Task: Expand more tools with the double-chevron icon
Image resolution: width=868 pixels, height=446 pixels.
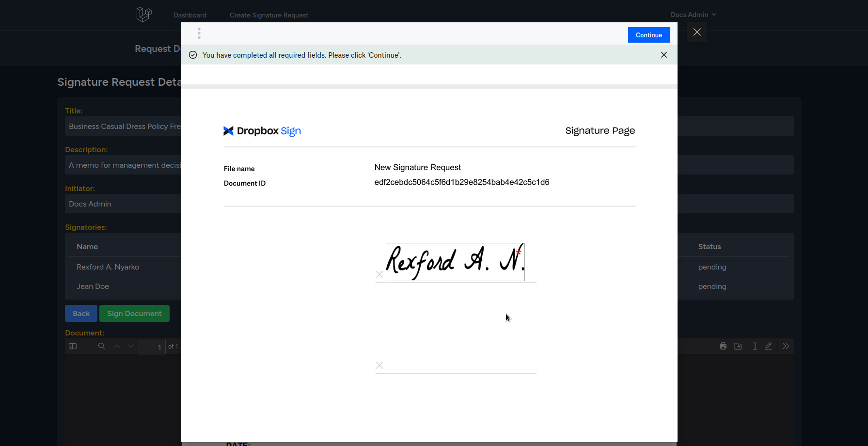Action: pos(786,346)
